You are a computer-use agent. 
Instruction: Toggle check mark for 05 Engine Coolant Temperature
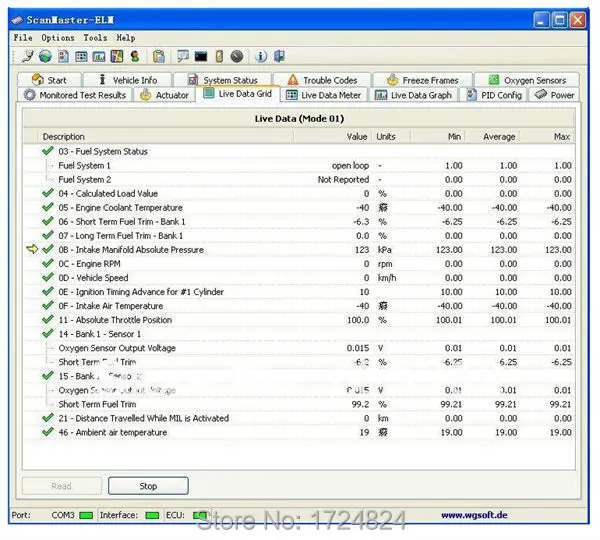(47, 207)
